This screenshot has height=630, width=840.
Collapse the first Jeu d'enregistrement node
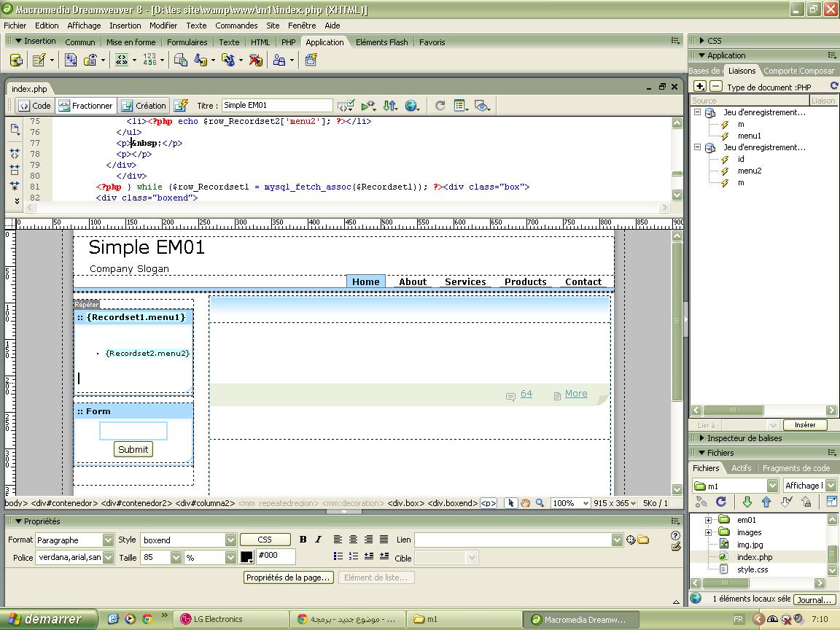pos(698,112)
